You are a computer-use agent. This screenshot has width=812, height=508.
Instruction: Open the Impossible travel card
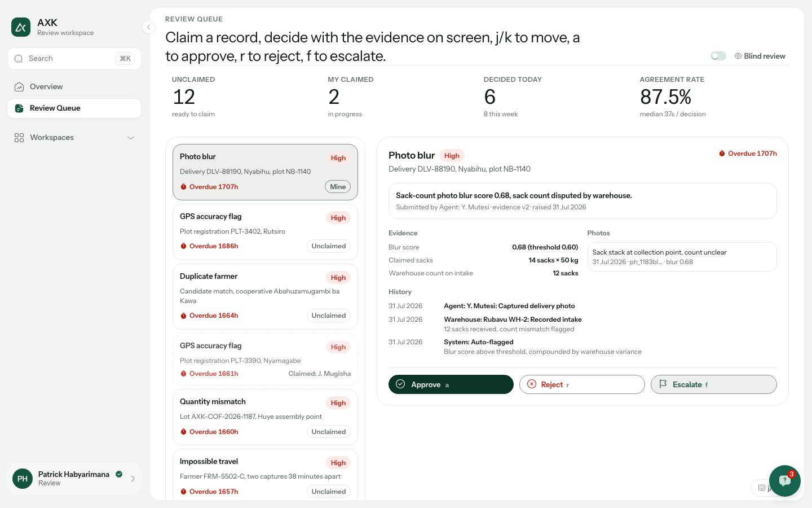[x=265, y=475]
